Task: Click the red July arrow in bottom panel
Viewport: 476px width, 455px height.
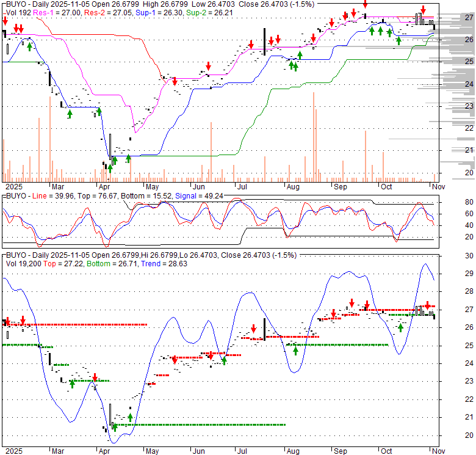Action: coord(251,329)
